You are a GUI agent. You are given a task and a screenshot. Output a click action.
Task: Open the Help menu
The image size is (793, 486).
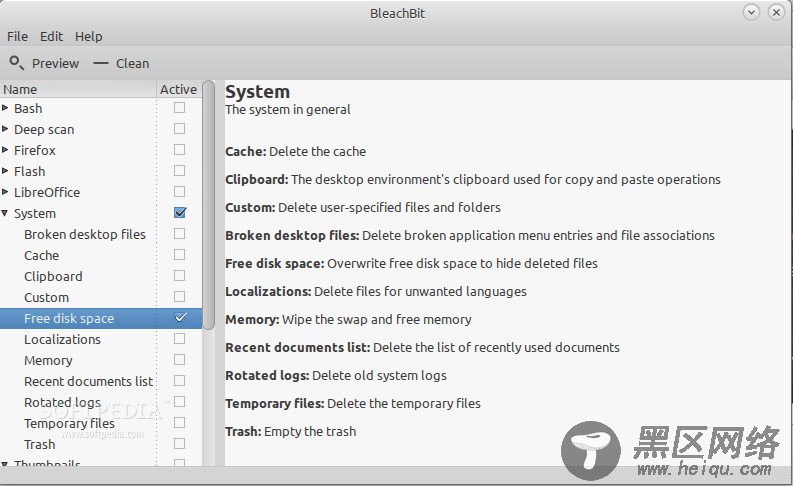tap(89, 36)
